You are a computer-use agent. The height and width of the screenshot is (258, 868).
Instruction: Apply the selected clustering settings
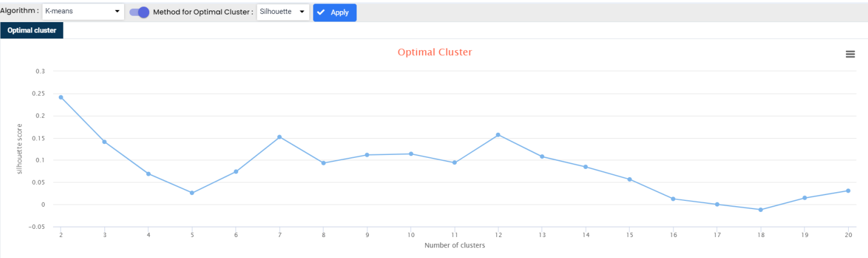(x=334, y=12)
